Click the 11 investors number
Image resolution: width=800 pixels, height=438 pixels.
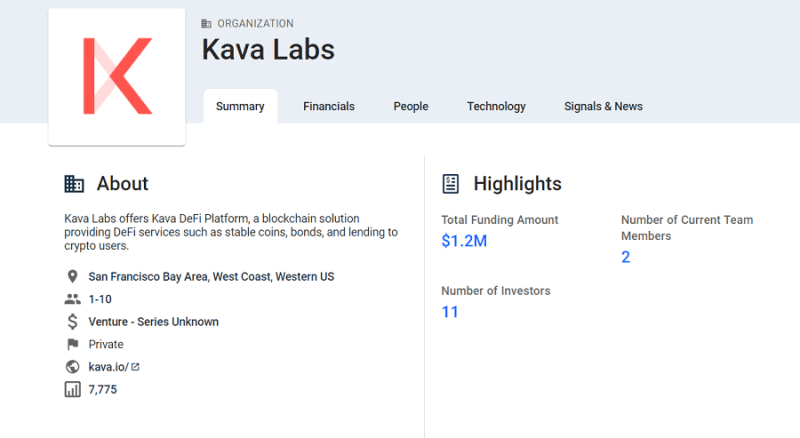450,311
